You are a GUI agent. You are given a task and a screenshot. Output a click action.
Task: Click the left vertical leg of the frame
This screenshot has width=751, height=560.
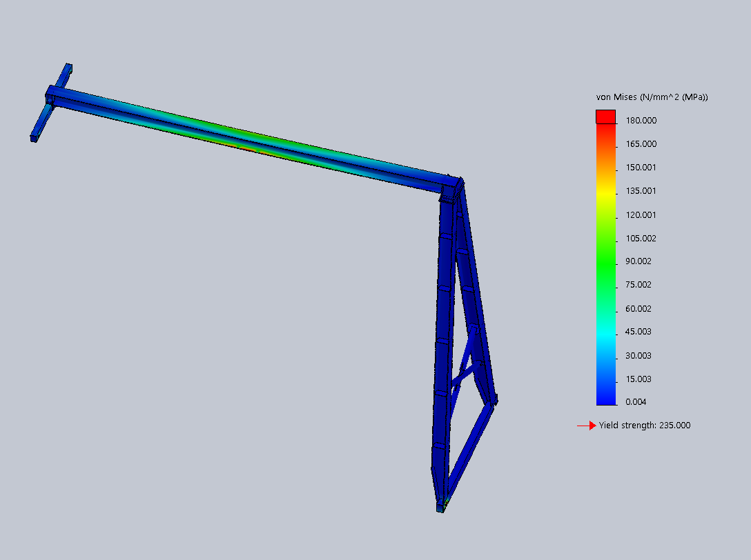point(442,345)
